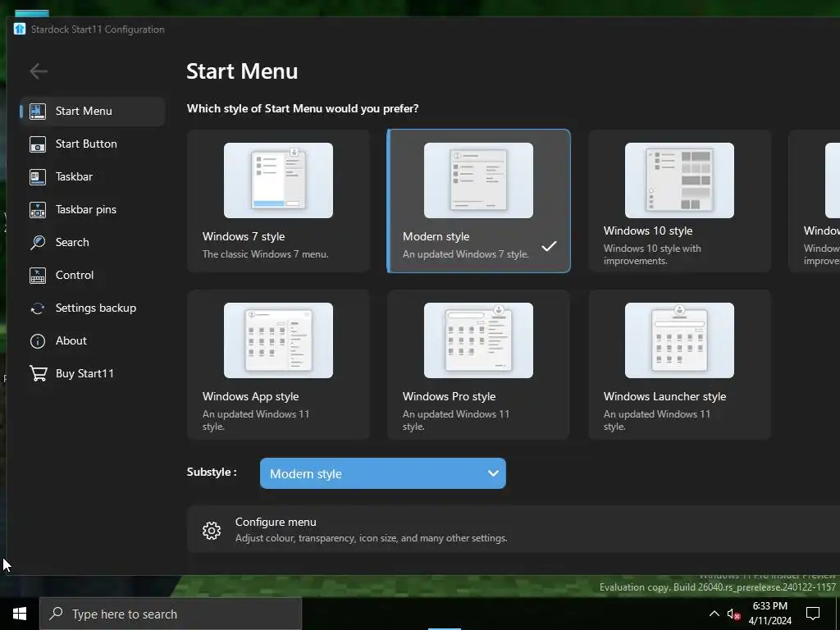Click the Windows 10 style preview thumbnail

[679, 180]
